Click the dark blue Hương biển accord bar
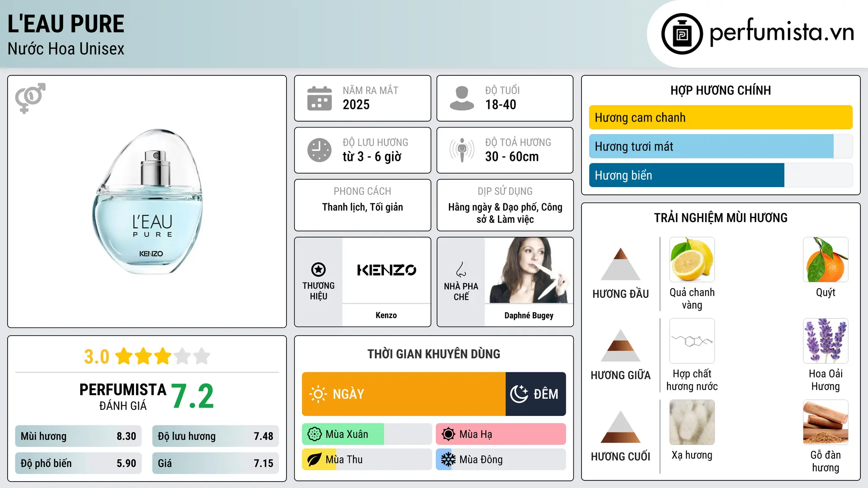 pyautogui.click(x=687, y=175)
